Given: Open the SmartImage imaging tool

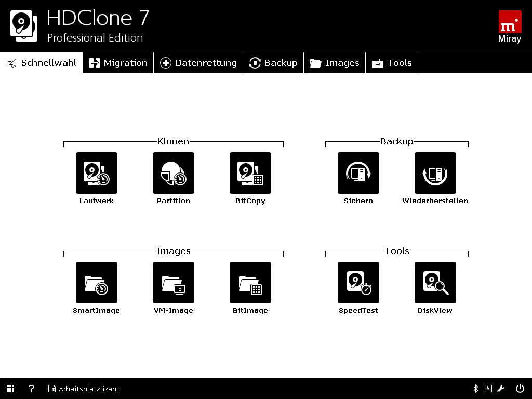Looking at the screenshot, I should click(x=96, y=283).
